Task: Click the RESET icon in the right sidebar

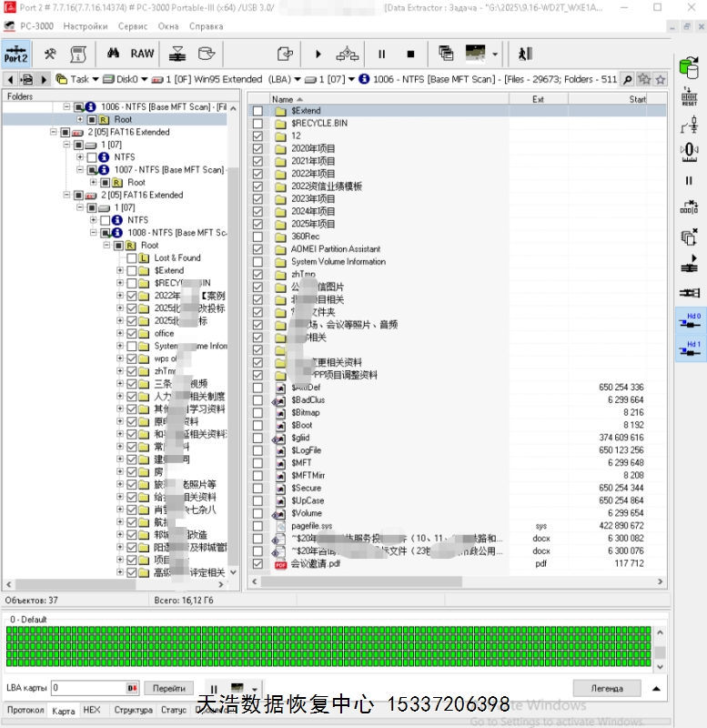Action: point(689,96)
